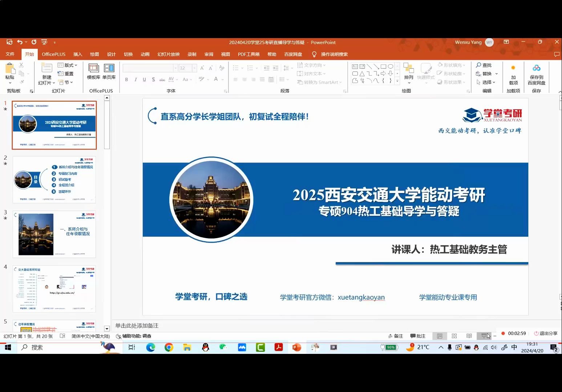This screenshot has height=392, width=562.
Task: Switch to Reading view icon in status bar
Action: (x=469, y=336)
